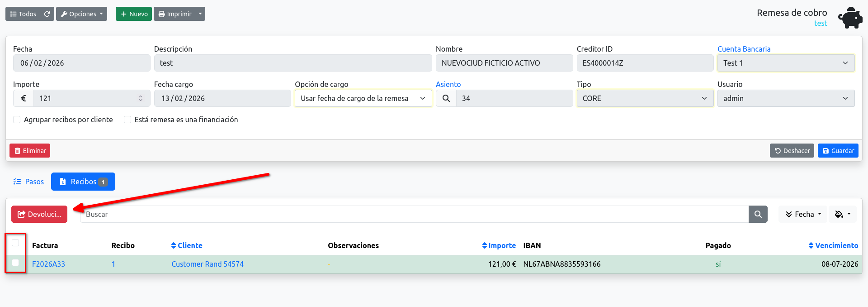Sort the table by Cliente column
Screen dimensions: 868x307
[x=187, y=245]
